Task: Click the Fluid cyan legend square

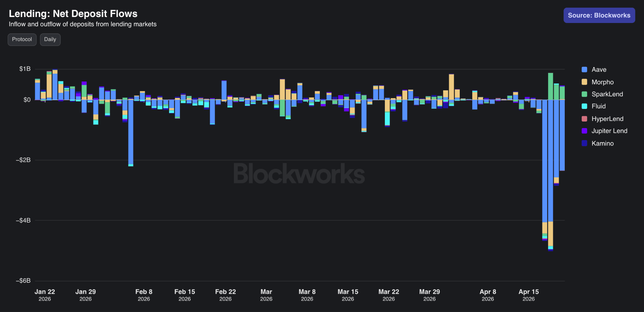Action: click(584, 106)
